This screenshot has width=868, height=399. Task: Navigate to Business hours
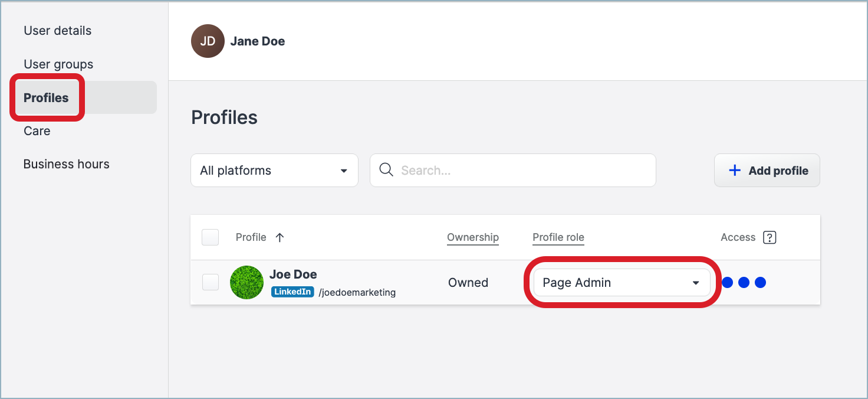click(67, 164)
